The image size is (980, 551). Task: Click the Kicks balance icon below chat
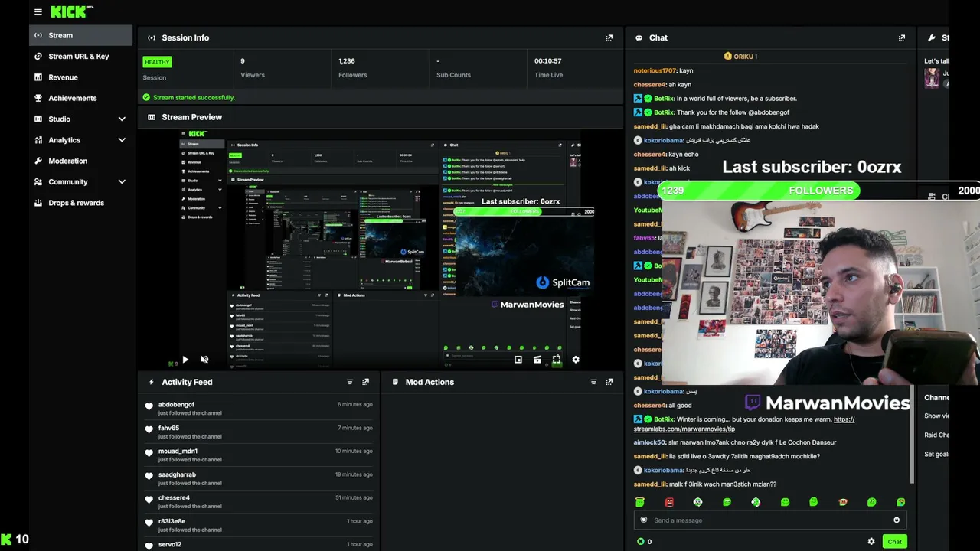click(641, 542)
